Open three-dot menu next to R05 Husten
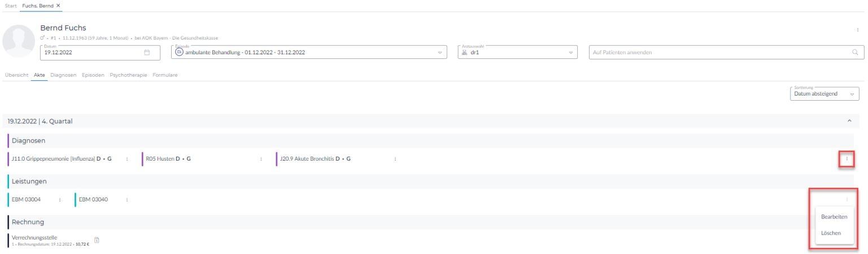The image size is (868, 254). (261, 159)
